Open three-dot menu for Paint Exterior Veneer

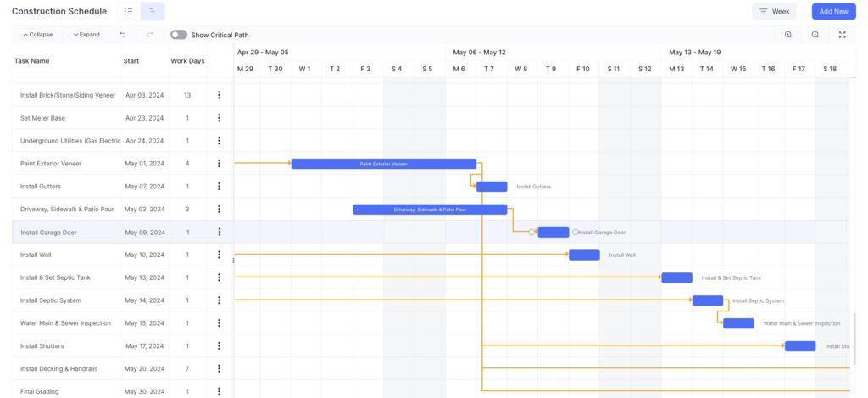point(219,164)
